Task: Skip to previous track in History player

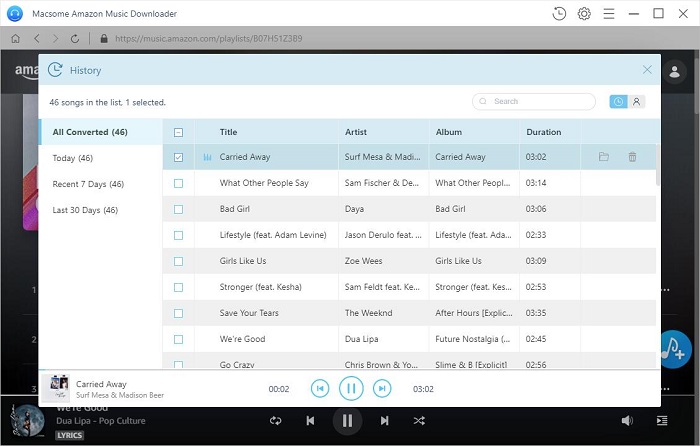Action: (x=320, y=388)
